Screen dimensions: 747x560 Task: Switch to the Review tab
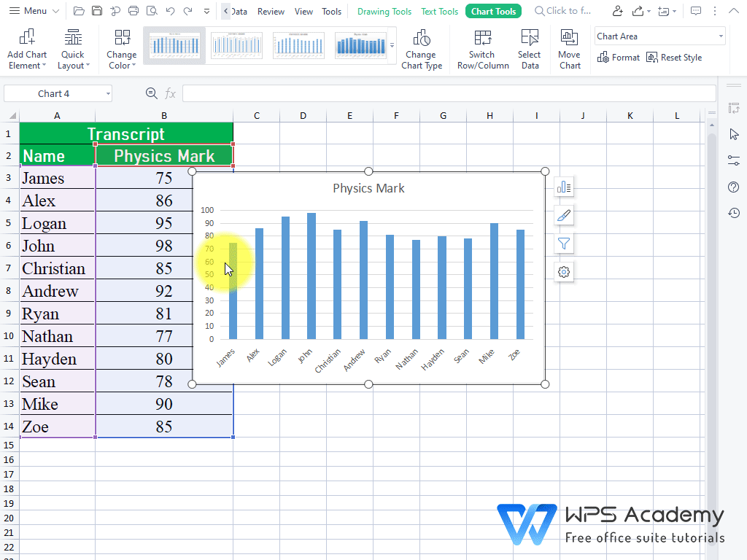coord(271,11)
